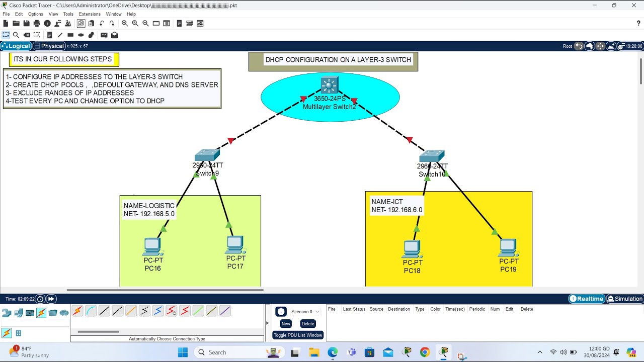Pick the orange Fiber cable
This screenshot has height=362, width=644.
click(131, 311)
